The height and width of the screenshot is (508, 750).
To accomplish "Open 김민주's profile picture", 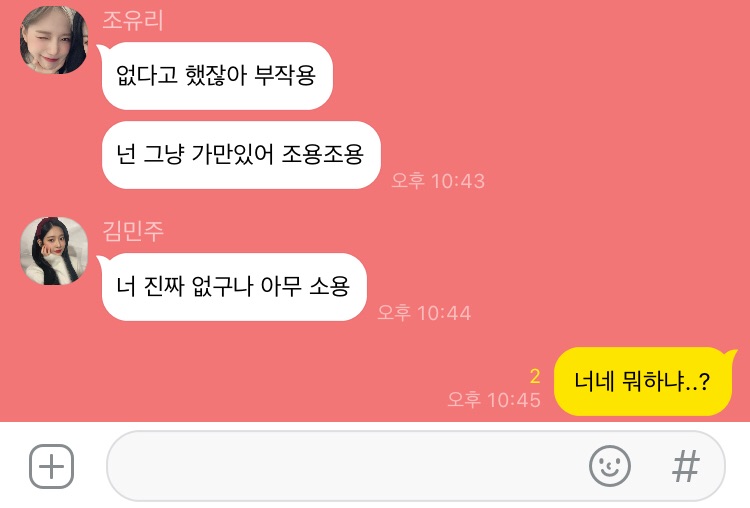I will coord(54,251).
